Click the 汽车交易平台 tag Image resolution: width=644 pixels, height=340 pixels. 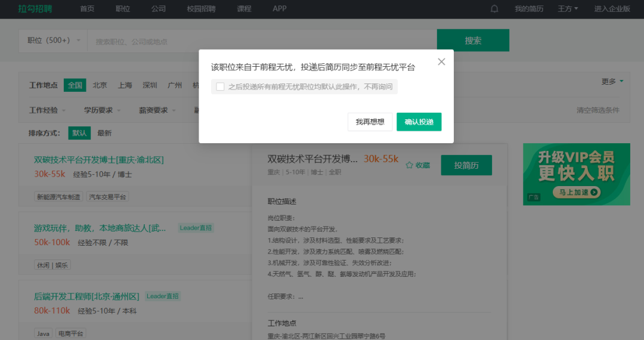[x=107, y=197]
